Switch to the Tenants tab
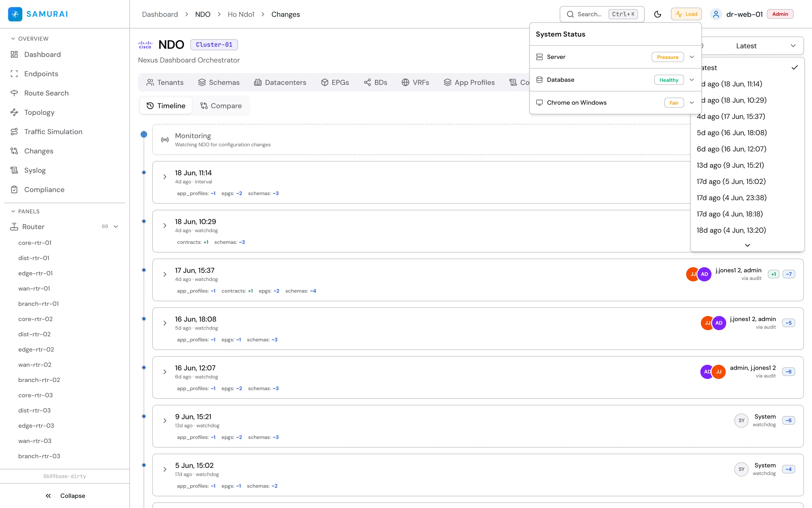The height and width of the screenshot is (508, 812). 165,82
